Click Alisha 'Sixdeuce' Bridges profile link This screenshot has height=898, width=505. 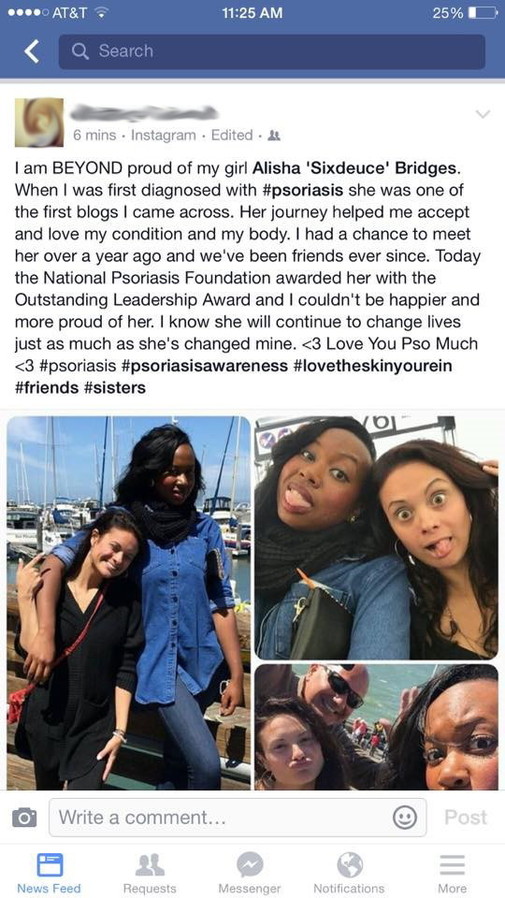click(355, 168)
